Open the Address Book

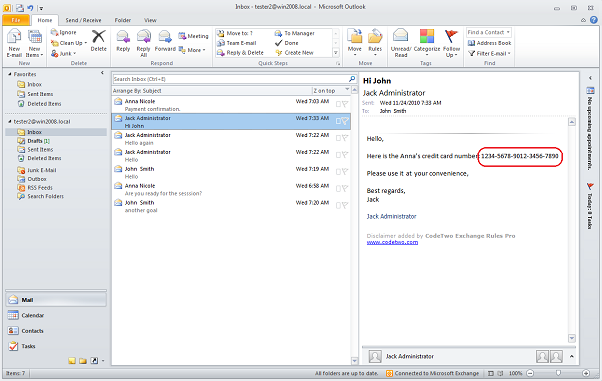(x=490, y=43)
